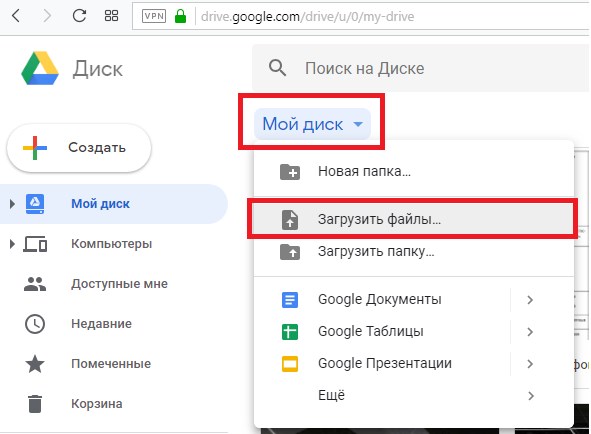Viewport: 591px width, 434px height.
Task: Toggle the VPN badge in address bar
Action: (154, 16)
